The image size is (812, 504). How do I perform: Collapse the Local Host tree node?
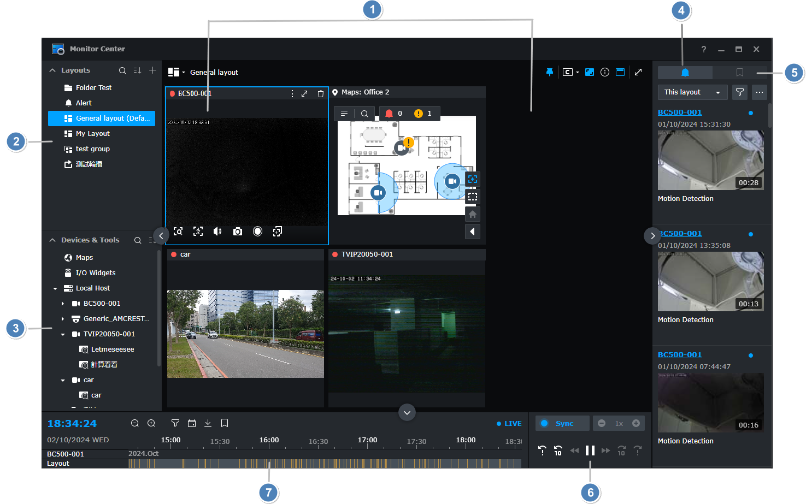point(55,288)
